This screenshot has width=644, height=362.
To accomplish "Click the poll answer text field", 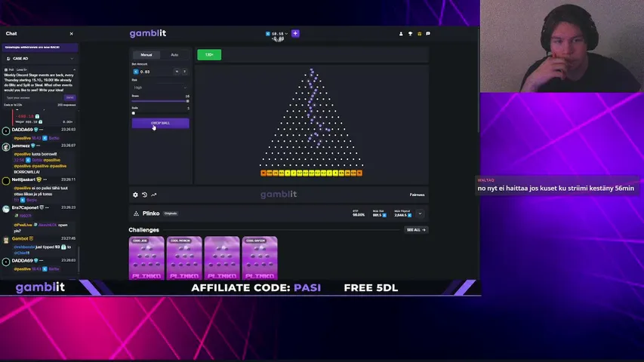I will coord(33,98).
